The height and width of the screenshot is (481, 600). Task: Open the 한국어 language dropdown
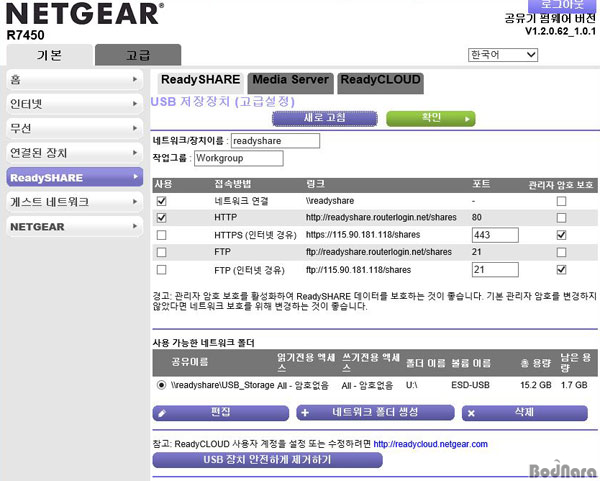503,55
